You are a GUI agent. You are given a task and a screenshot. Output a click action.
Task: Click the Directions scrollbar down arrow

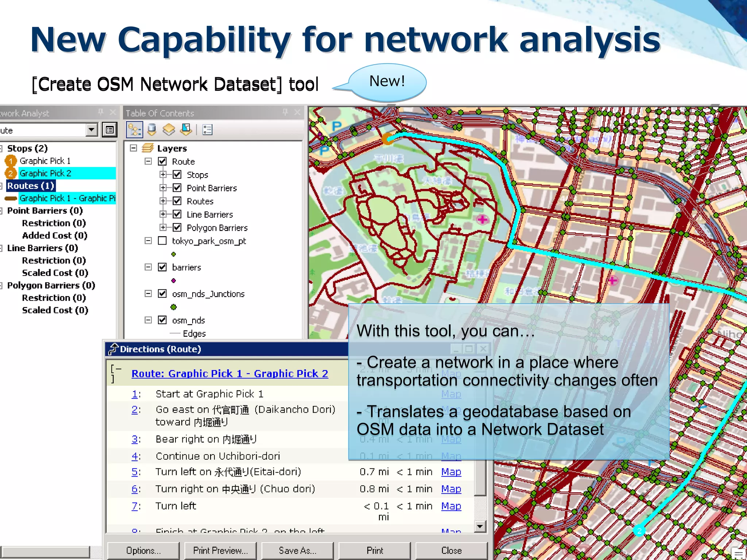click(480, 526)
